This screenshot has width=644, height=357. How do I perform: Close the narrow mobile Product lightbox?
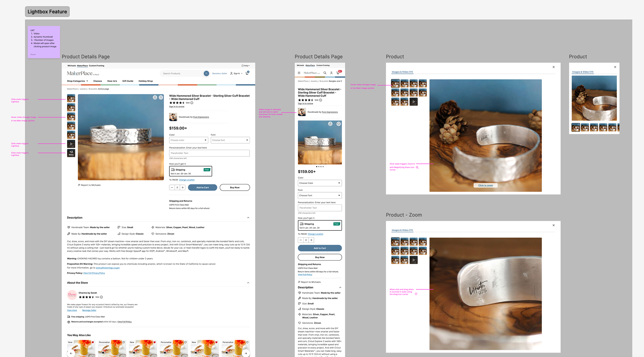click(615, 67)
